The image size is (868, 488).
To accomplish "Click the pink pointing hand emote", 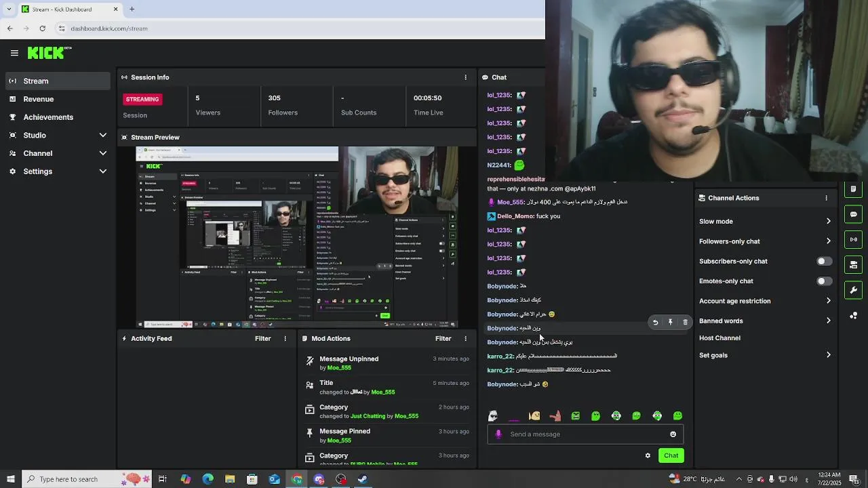I will (x=555, y=416).
